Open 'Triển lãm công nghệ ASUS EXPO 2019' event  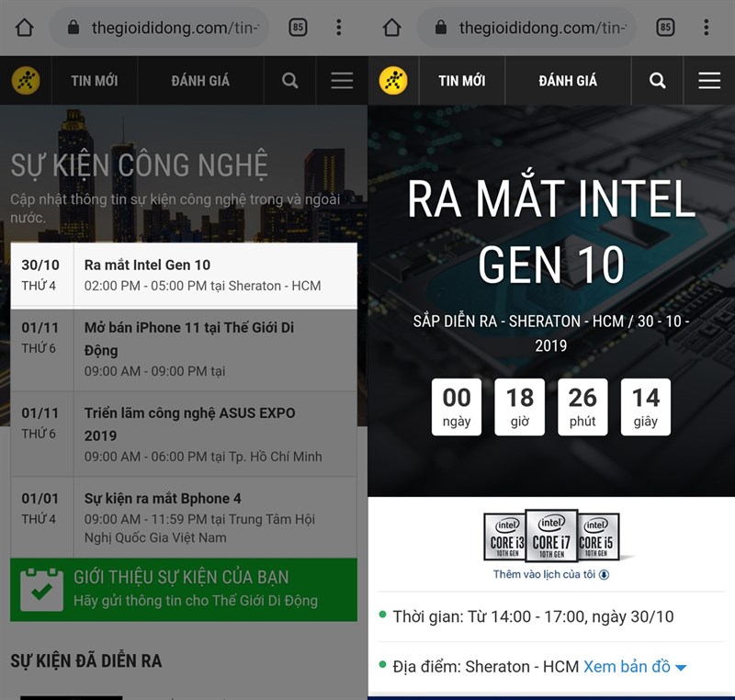point(189,423)
